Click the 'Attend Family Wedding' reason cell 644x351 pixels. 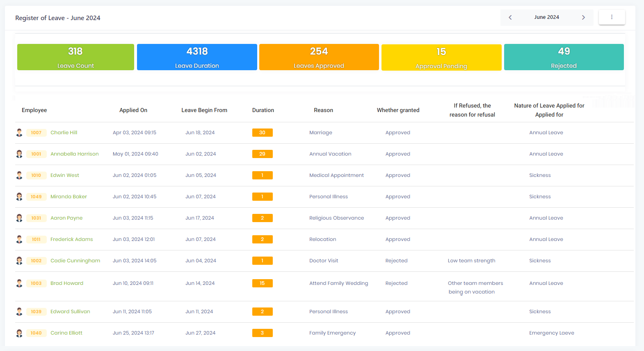(339, 283)
